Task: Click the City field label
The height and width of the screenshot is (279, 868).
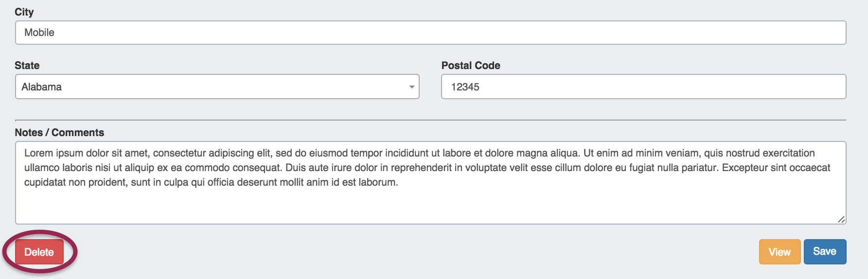Action: pyautogui.click(x=24, y=12)
